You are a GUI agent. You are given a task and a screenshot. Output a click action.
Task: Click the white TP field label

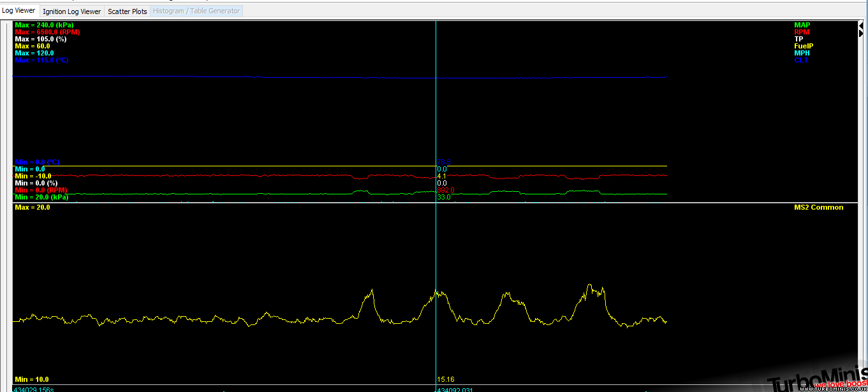[798, 40]
